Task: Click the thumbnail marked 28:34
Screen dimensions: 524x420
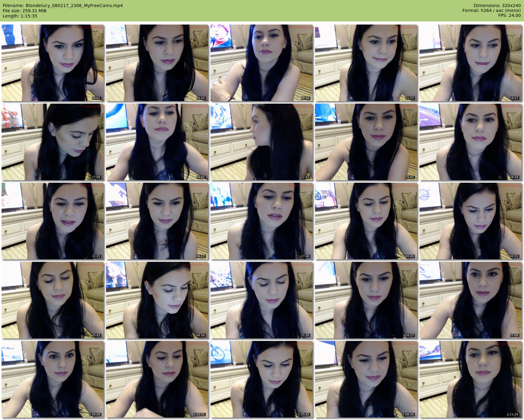Action: click(470, 142)
